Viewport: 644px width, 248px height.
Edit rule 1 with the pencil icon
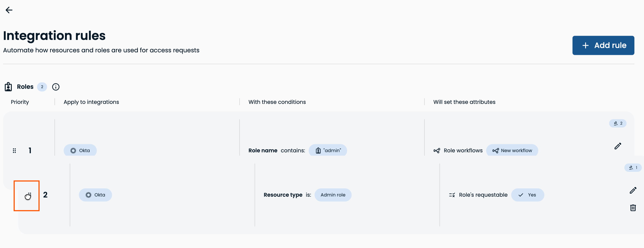[x=618, y=146]
